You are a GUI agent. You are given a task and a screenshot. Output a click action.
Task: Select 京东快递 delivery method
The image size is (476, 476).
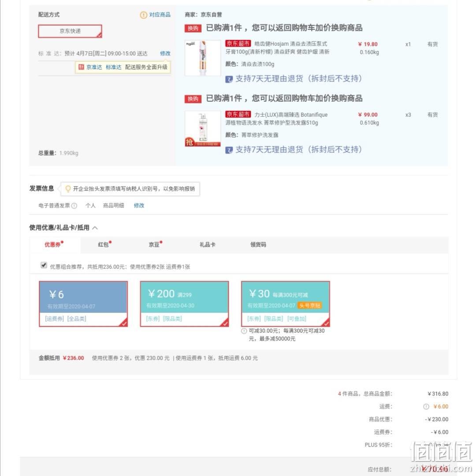pos(70,31)
